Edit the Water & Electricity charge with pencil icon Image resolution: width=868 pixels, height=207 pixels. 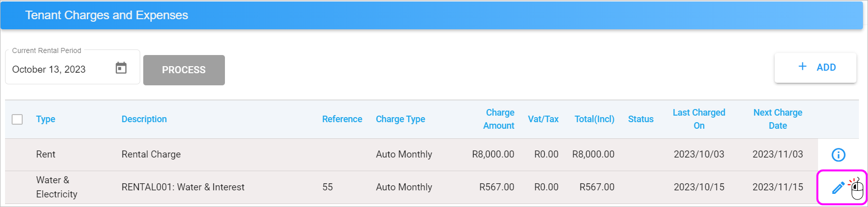click(x=838, y=188)
